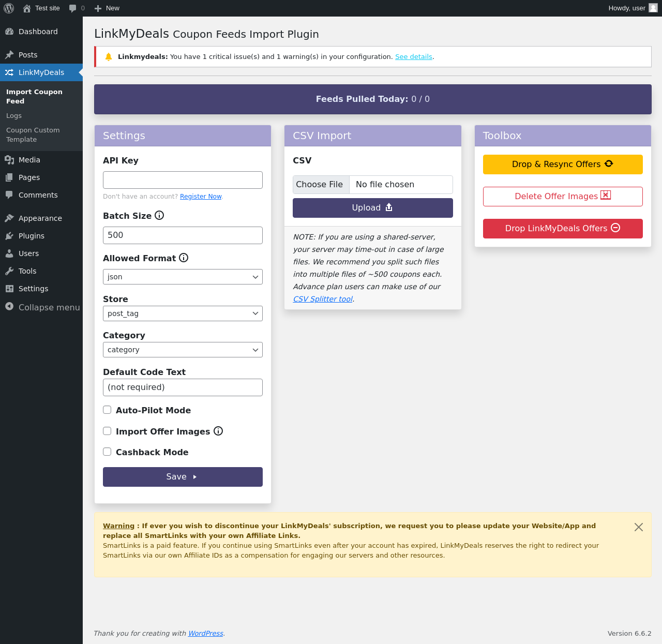The image size is (662, 644).
Task: Click Feeds Pulled Today banner text
Action: pyautogui.click(x=372, y=99)
